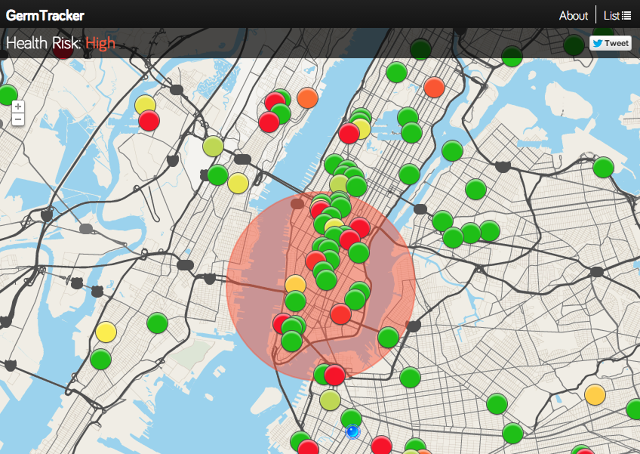Select the orange-red marker near top center

(434, 87)
